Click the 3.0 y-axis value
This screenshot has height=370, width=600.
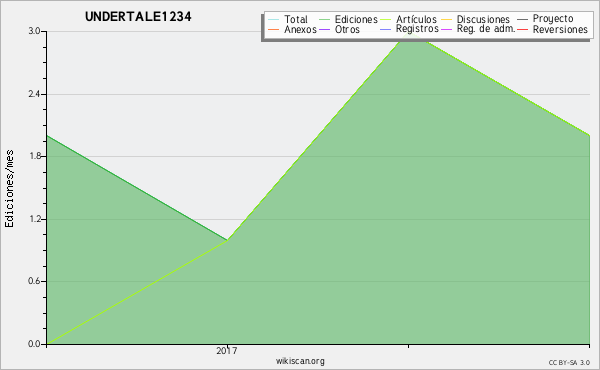[x=34, y=31]
